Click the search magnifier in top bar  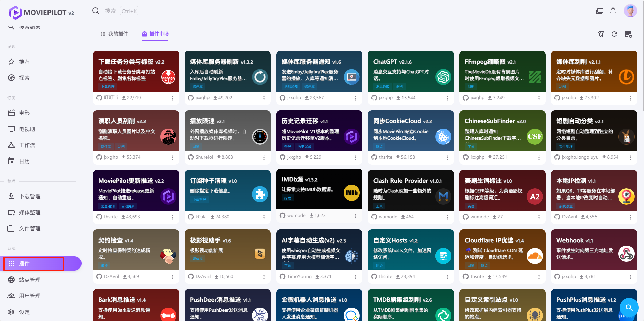(96, 11)
